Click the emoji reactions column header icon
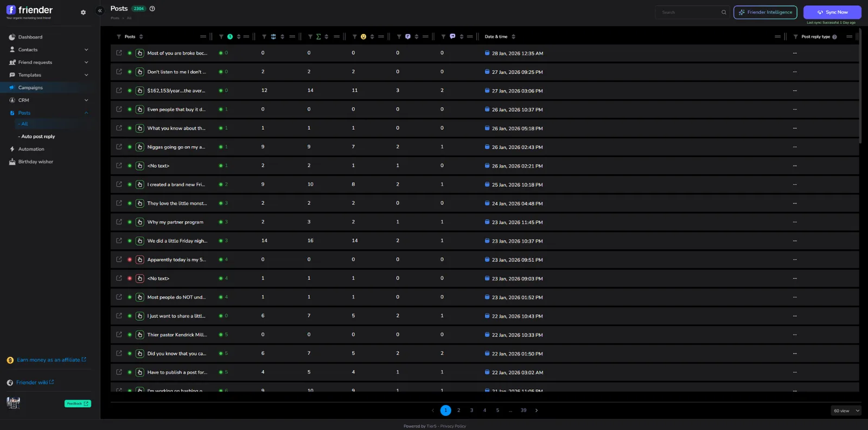 pos(363,37)
